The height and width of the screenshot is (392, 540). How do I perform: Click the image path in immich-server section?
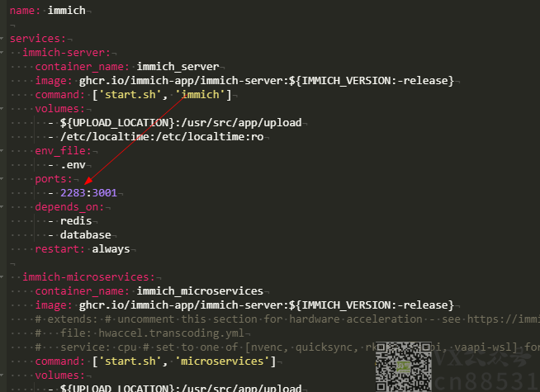267,81
